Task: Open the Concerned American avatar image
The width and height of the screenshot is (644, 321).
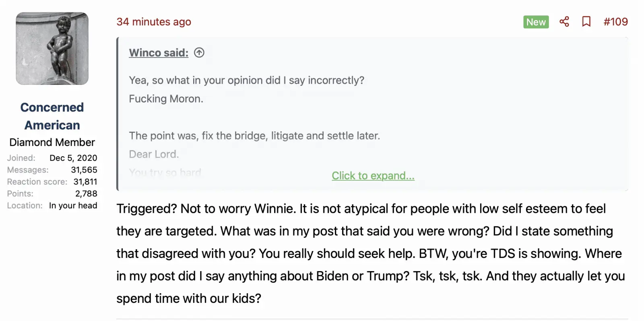Action: [x=52, y=49]
